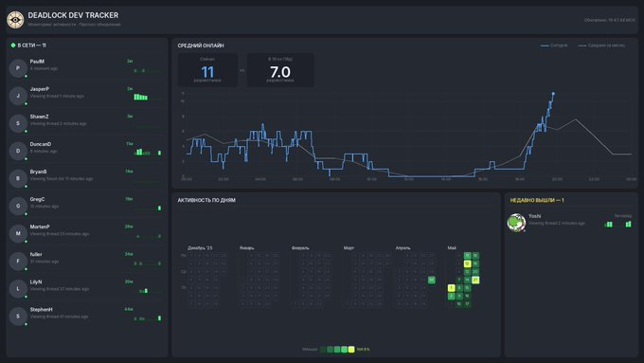Open LilyN's avatar

pyautogui.click(x=18, y=288)
